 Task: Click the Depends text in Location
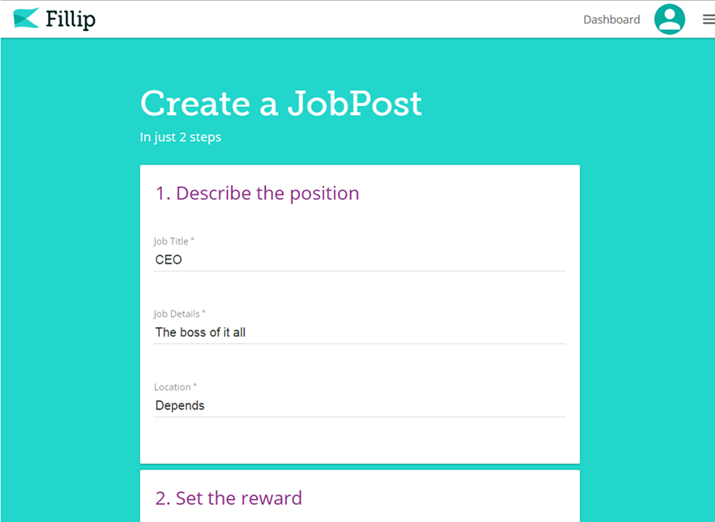(x=180, y=406)
